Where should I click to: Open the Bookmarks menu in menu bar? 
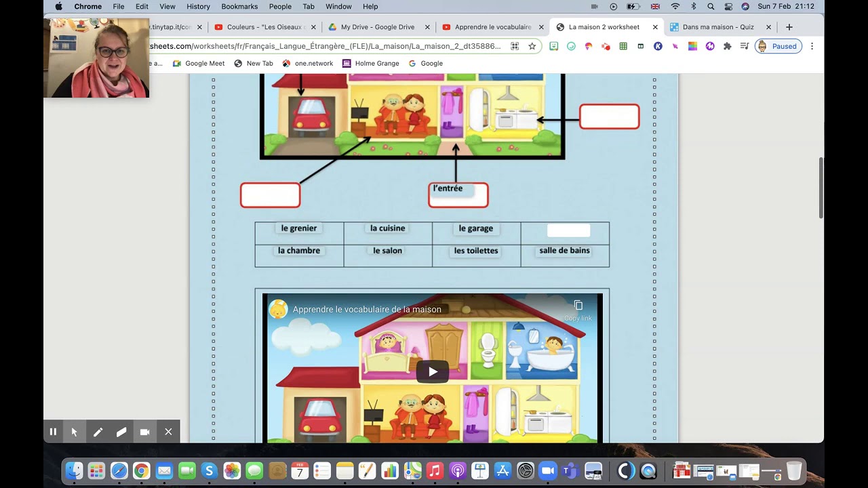pos(239,7)
